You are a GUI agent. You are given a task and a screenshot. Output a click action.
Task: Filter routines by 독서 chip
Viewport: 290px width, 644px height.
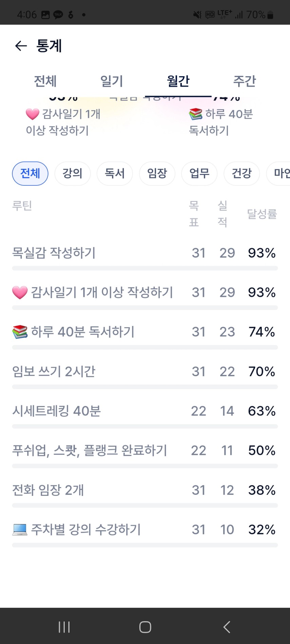click(x=115, y=174)
